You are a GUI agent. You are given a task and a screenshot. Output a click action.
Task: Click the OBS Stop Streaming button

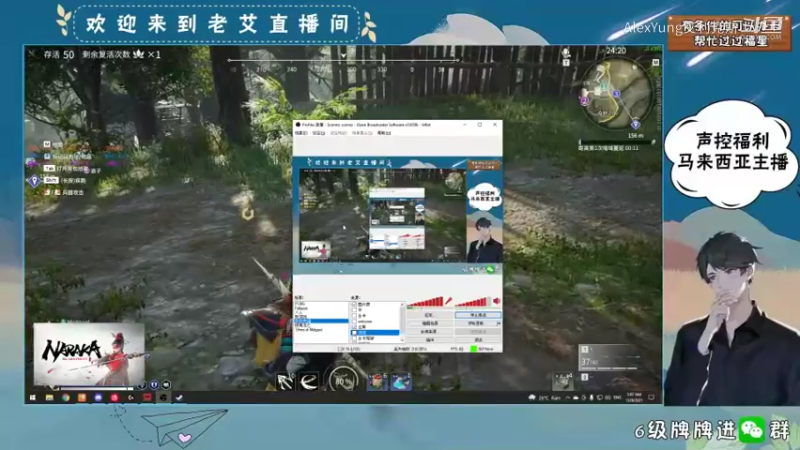pos(478,315)
